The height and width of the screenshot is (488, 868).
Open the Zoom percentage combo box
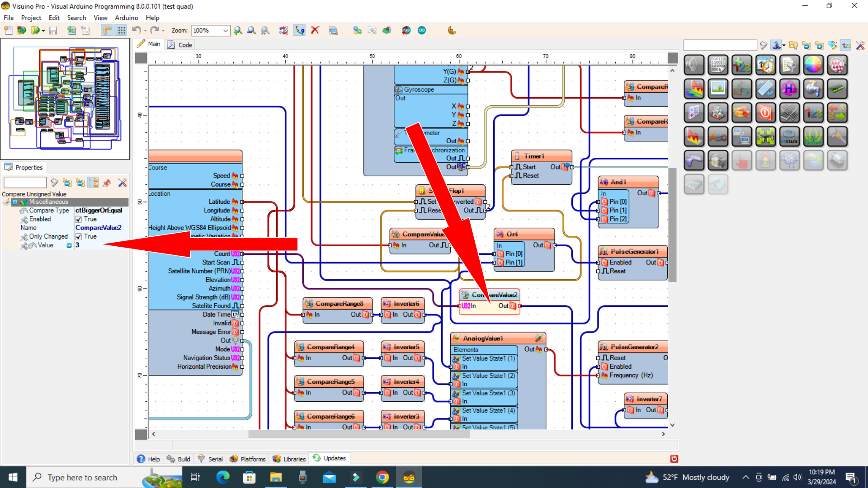tap(211, 30)
